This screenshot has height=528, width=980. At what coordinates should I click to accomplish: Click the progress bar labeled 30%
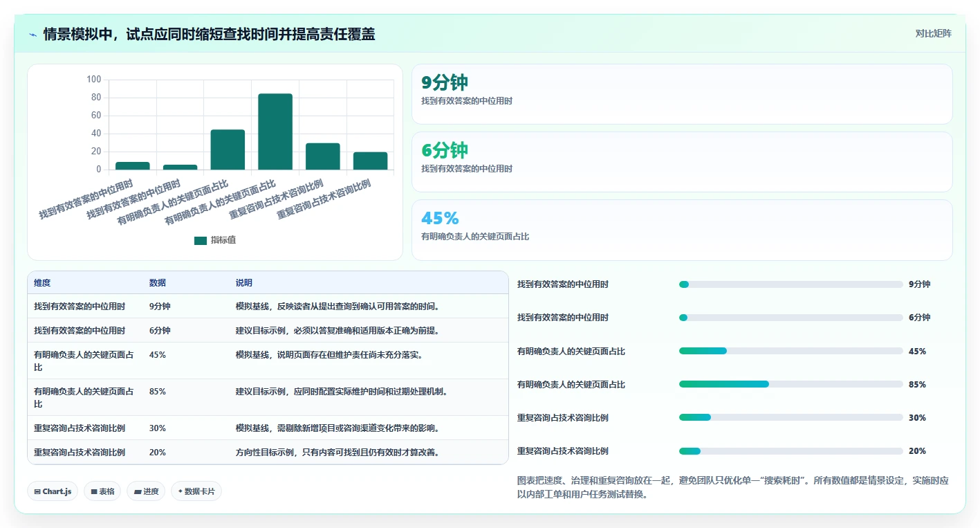pyautogui.click(x=791, y=417)
